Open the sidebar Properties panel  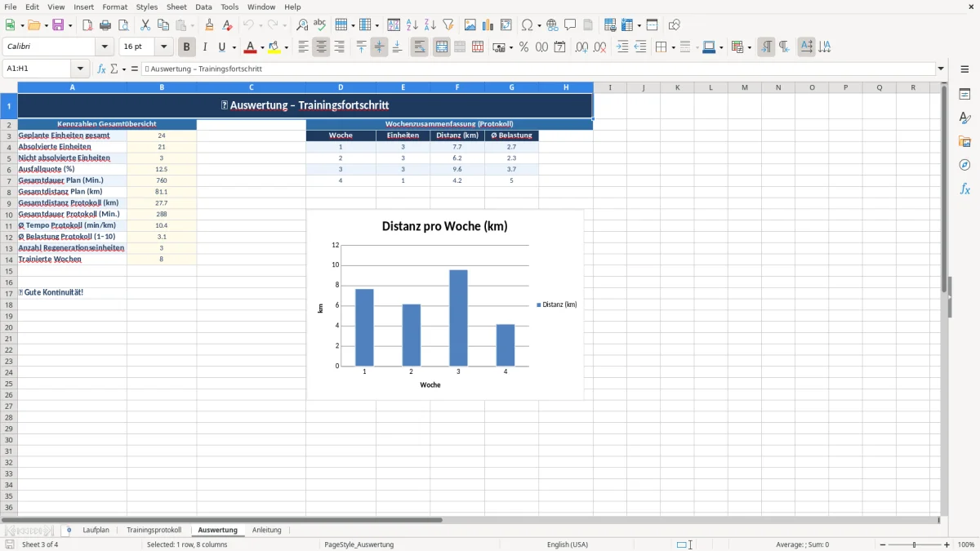(964, 94)
